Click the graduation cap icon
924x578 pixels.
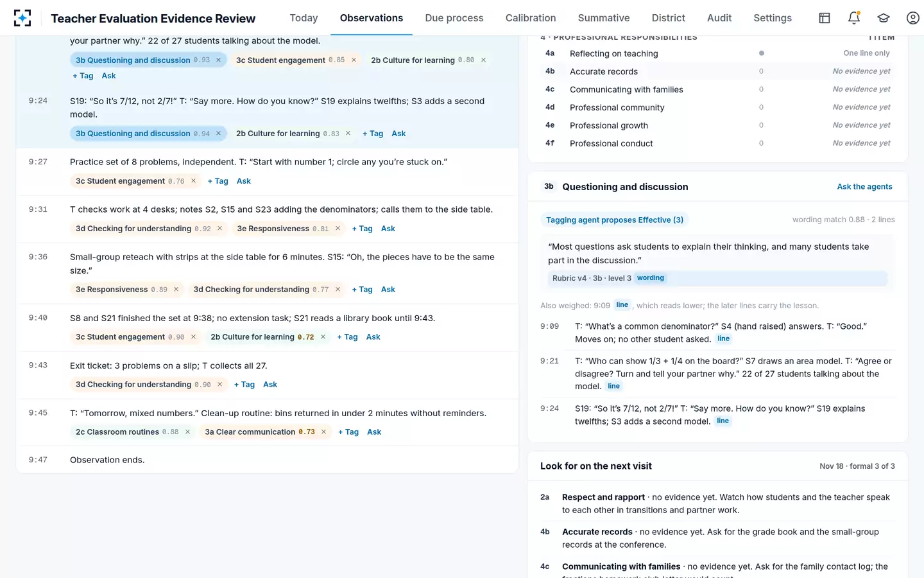(x=884, y=18)
